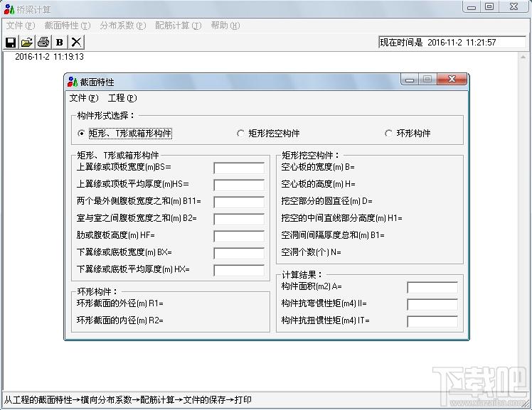Click the 空洞个数(个) N= label

[311, 252]
